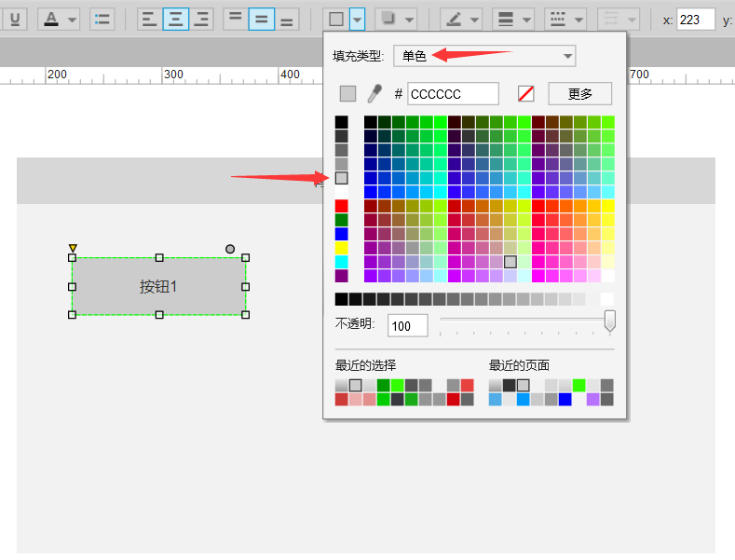Image resolution: width=735 pixels, height=560 pixels.
Task: Click the arrow style icon
Action: tap(611, 20)
